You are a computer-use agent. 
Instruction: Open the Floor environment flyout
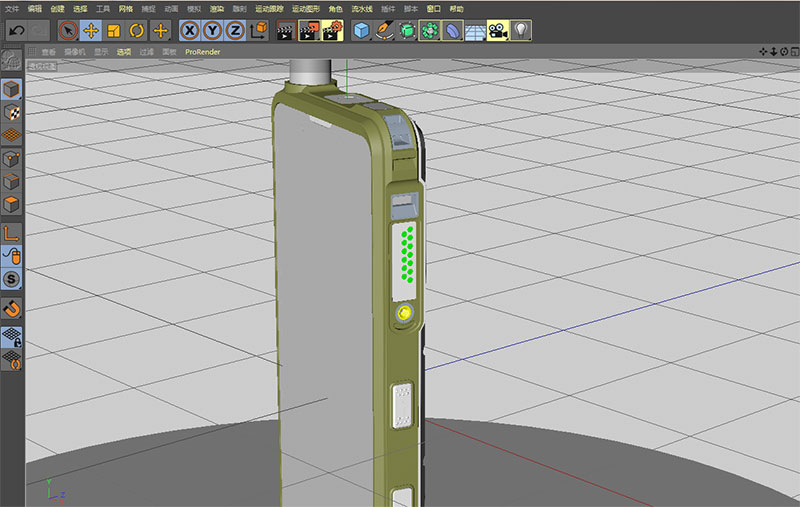tap(475, 31)
